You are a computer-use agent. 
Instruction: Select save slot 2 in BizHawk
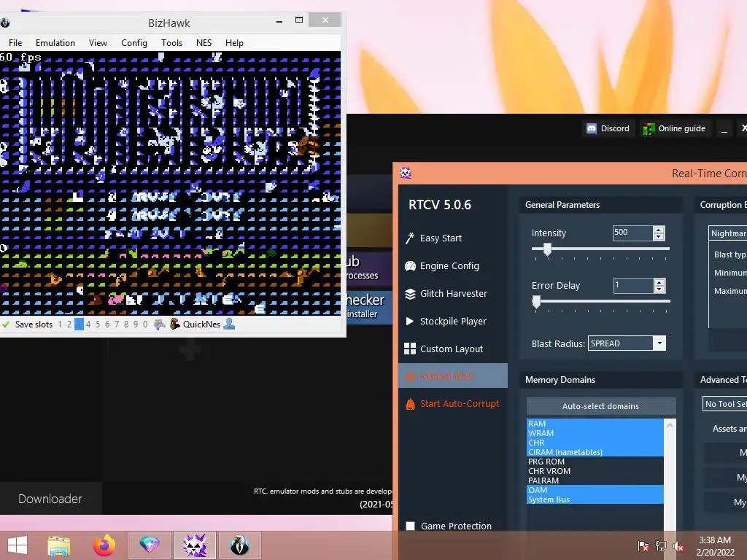point(69,324)
